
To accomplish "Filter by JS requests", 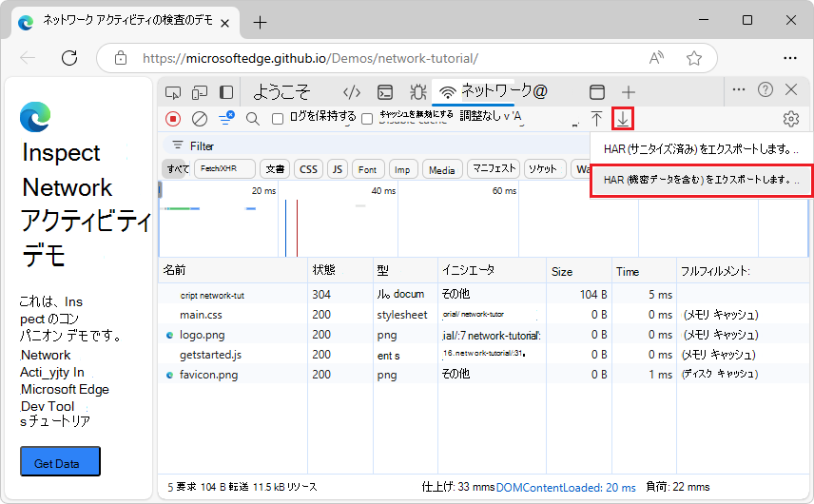I will tap(337, 169).
